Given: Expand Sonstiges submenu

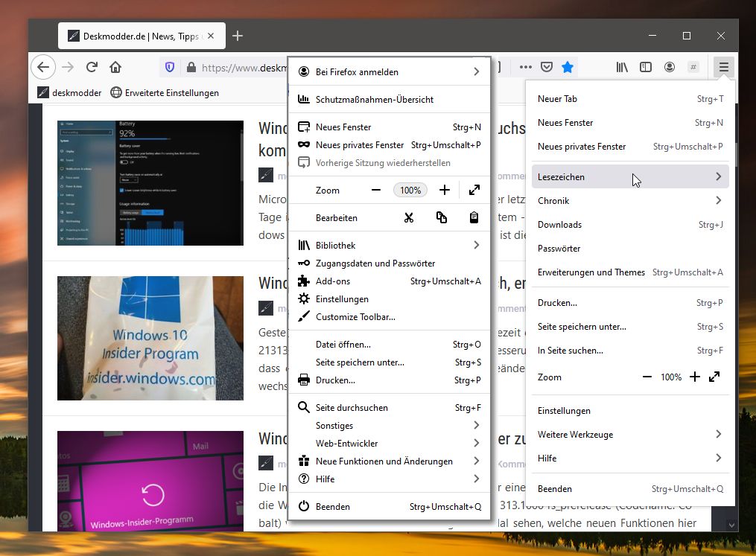Looking at the screenshot, I should coord(389,426).
